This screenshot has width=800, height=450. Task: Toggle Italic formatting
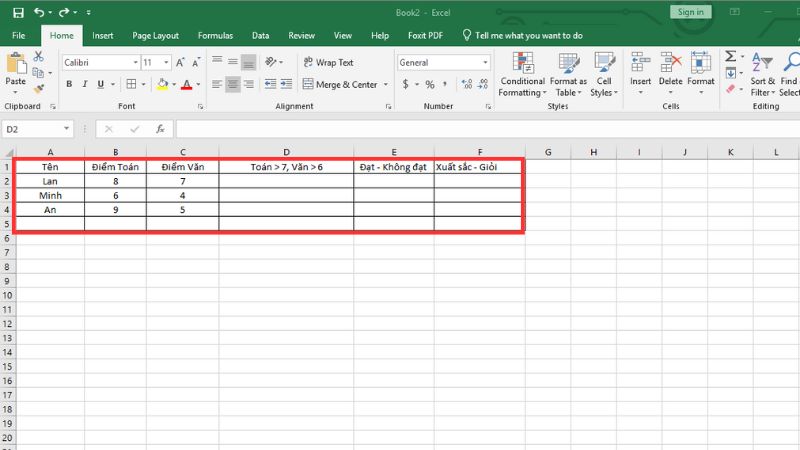pos(84,85)
